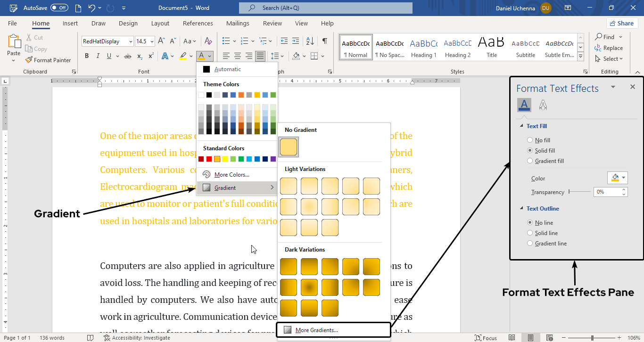Open the font name dropdown RedHatDisplay
The width and height of the screenshot is (644, 342).
click(x=131, y=41)
